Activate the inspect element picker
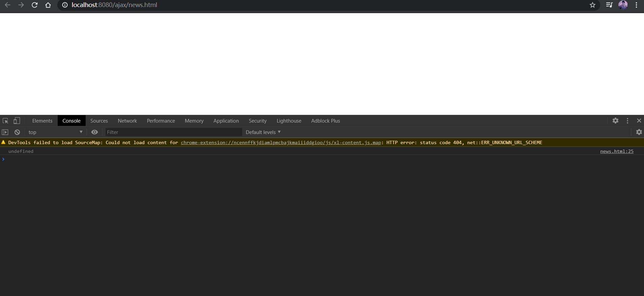The width and height of the screenshot is (644, 296). pyautogui.click(x=5, y=121)
